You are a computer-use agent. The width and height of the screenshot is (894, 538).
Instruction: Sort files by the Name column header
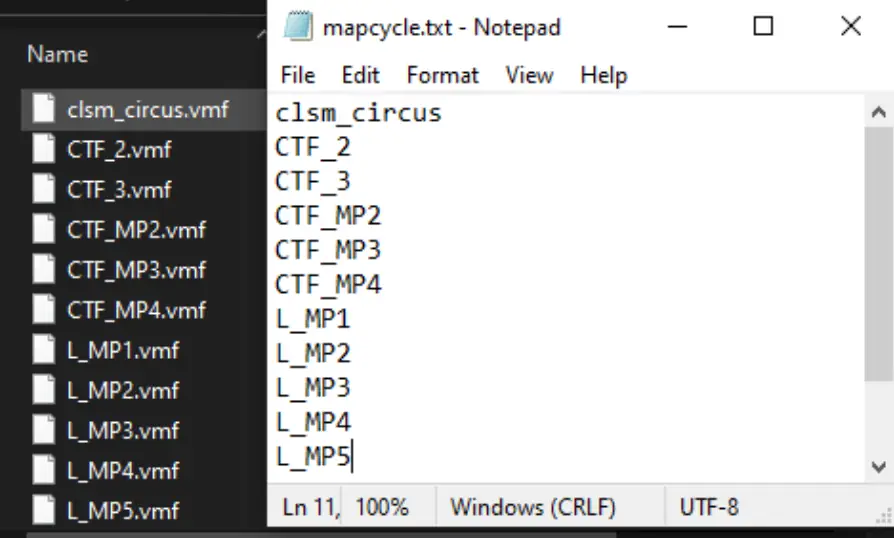(57, 54)
